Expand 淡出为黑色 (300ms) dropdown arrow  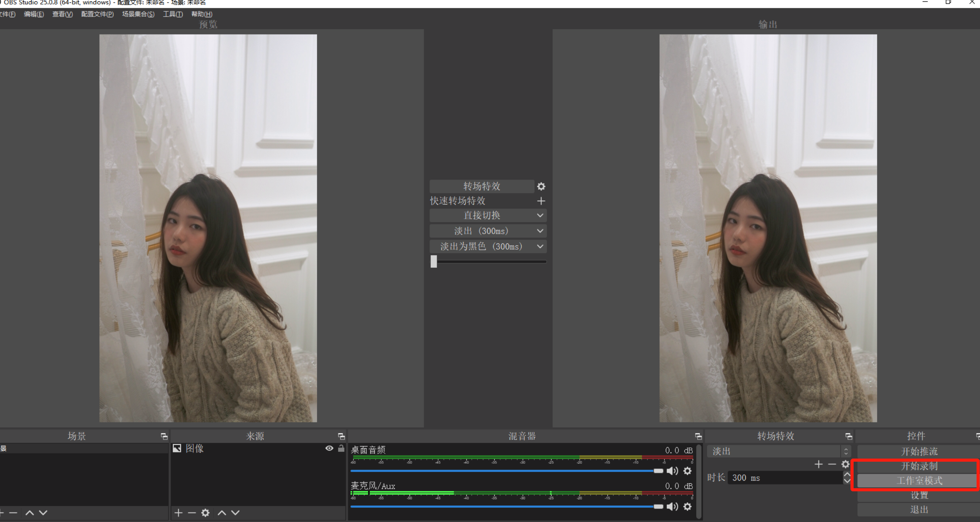(x=540, y=247)
